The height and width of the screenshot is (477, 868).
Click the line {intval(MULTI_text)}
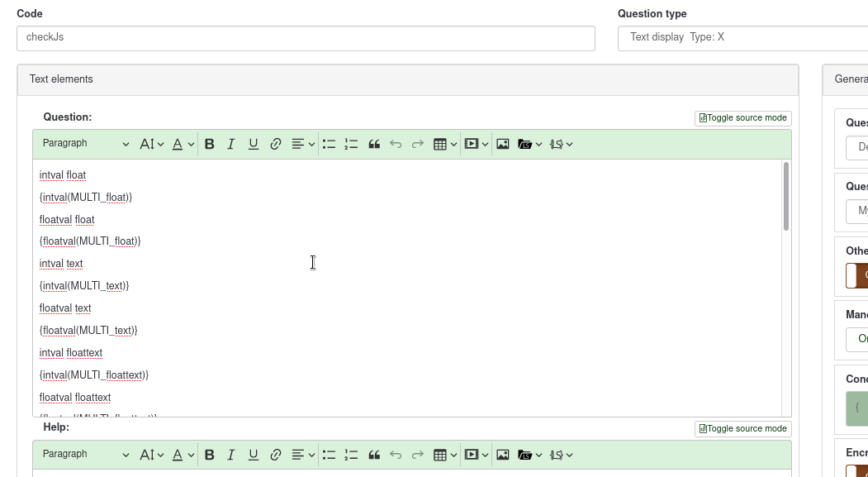pos(84,286)
